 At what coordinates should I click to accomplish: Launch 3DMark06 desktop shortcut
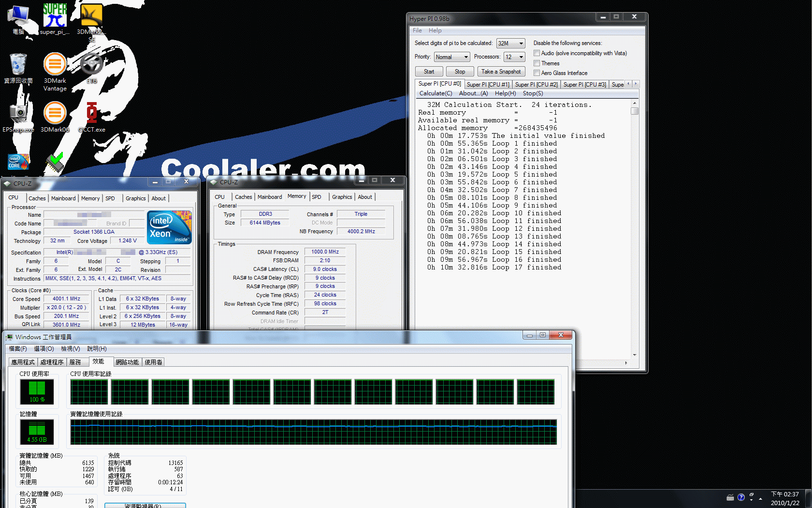[x=55, y=116]
